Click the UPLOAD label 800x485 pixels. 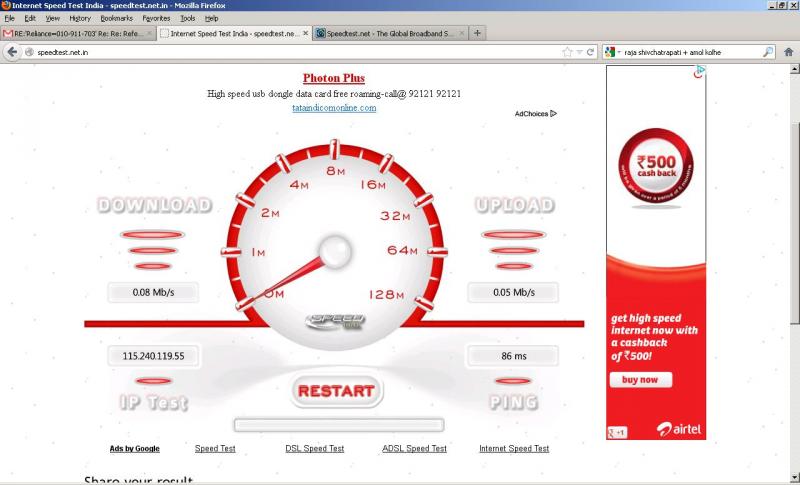514,205
